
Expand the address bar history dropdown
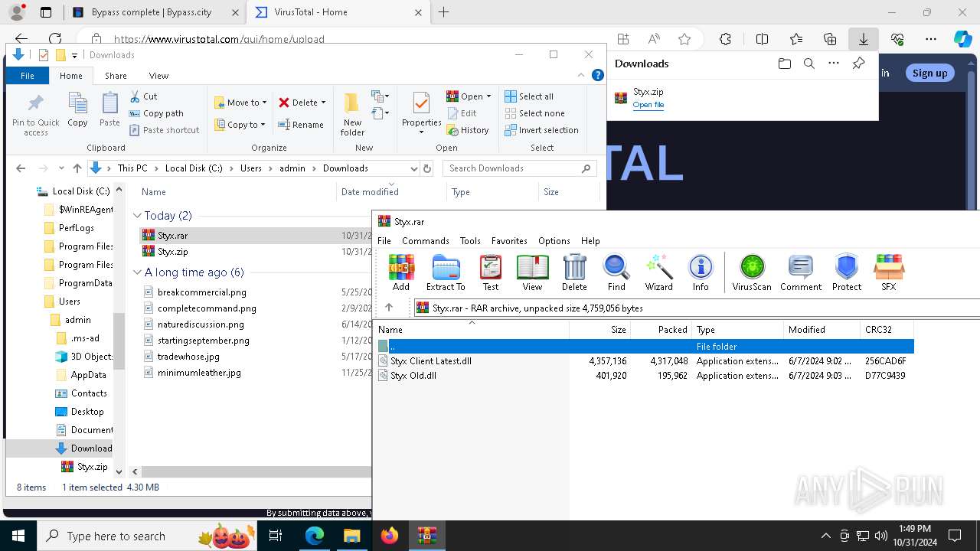tap(414, 168)
